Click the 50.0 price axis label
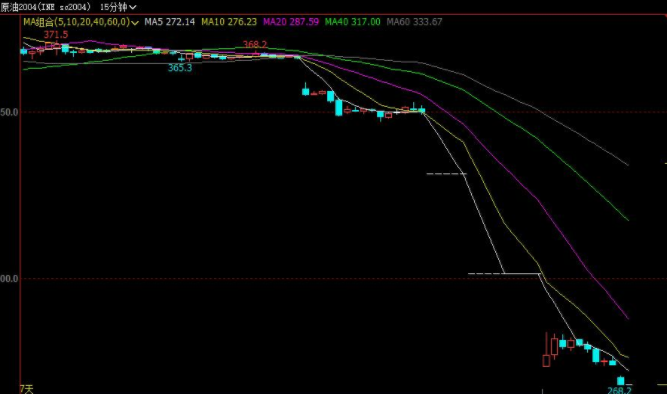The height and width of the screenshot is (394, 667). pyautogui.click(x=9, y=112)
